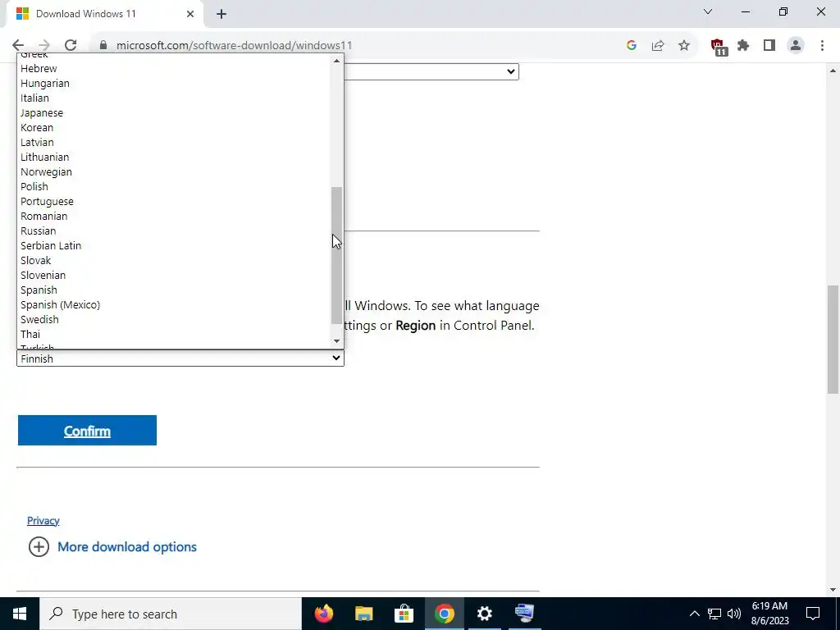This screenshot has width=840, height=630.
Task: Open Google search side icon
Action: tap(631, 46)
